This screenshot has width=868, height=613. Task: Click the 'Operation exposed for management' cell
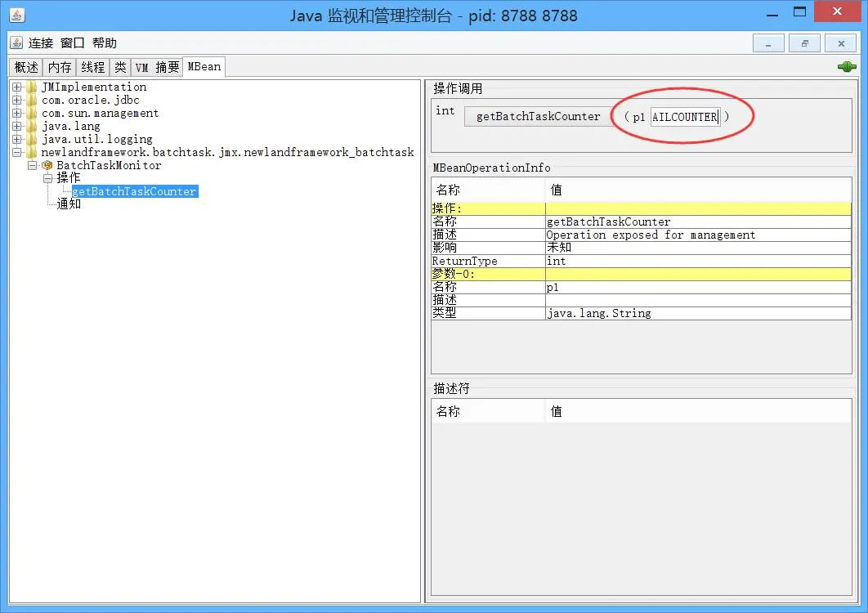pyautogui.click(x=698, y=235)
